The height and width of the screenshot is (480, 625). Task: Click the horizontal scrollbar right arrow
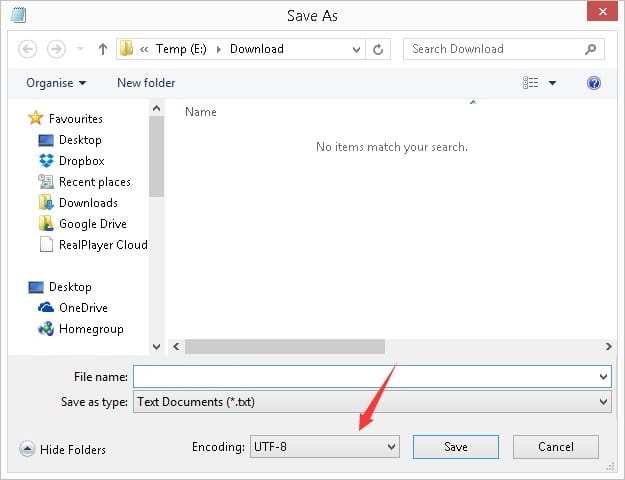point(608,346)
